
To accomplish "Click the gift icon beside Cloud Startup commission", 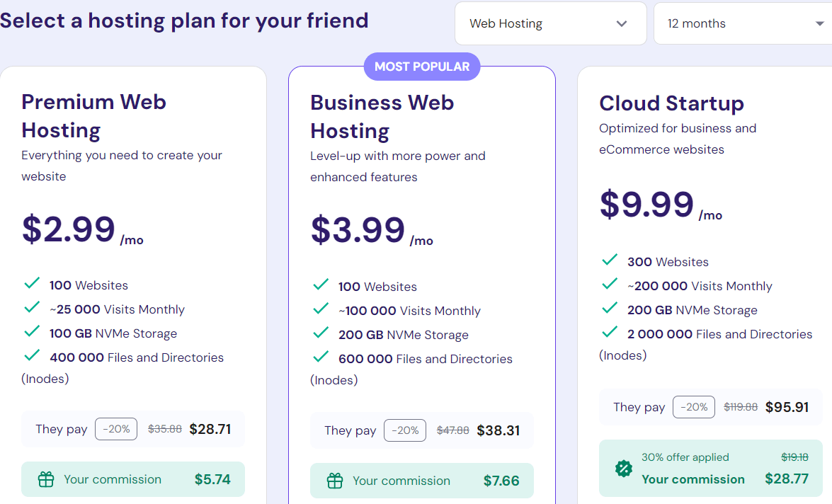I will (624, 468).
